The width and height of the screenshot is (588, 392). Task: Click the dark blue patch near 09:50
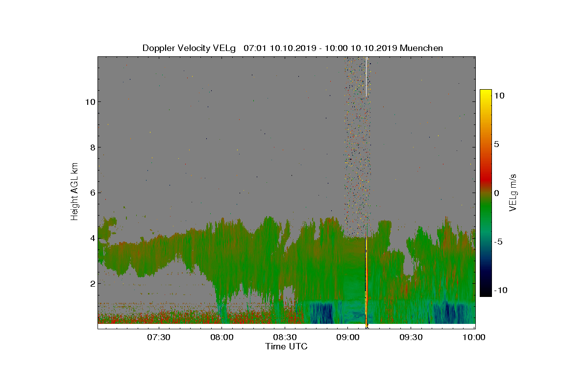(x=451, y=313)
